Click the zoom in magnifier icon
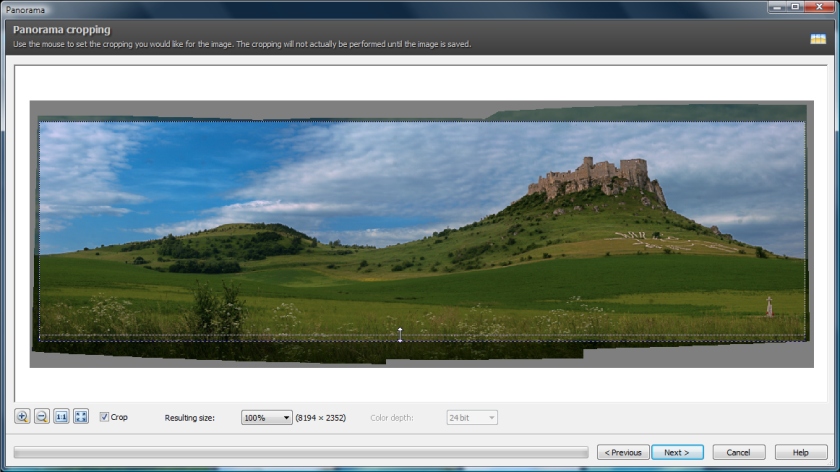 click(22, 416)
